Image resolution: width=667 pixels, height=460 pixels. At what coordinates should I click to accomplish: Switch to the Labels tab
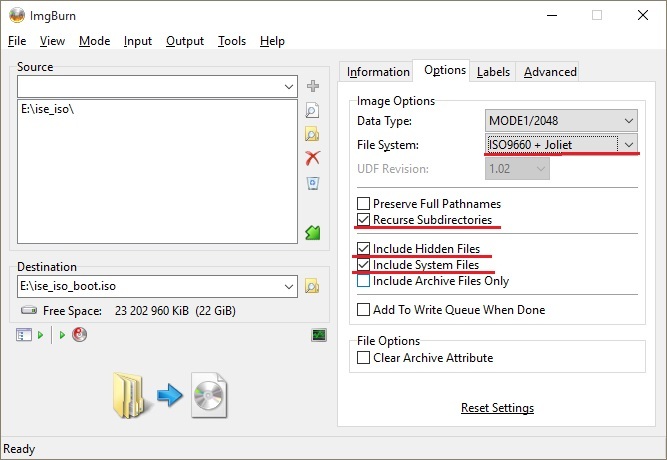pyautogui.click(x=493, y=71)
